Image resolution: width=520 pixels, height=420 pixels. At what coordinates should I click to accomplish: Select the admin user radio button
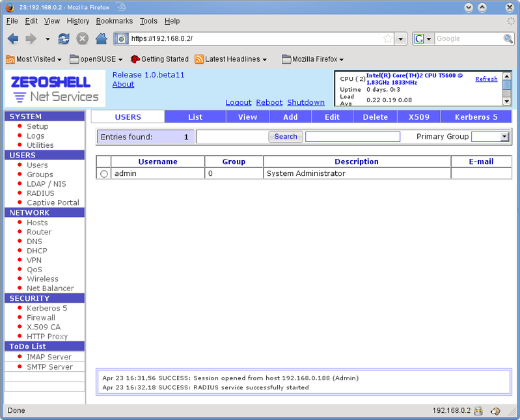(104, 174)
